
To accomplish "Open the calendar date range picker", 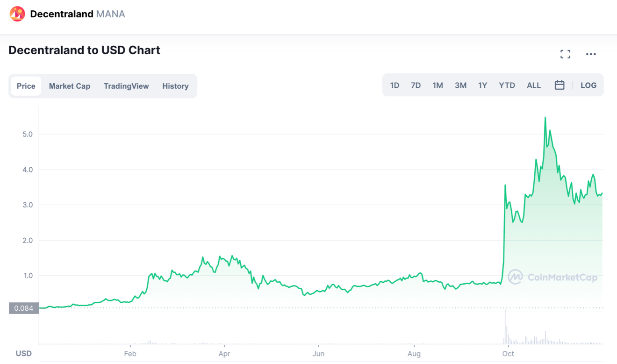I will (x=560, y=85).
